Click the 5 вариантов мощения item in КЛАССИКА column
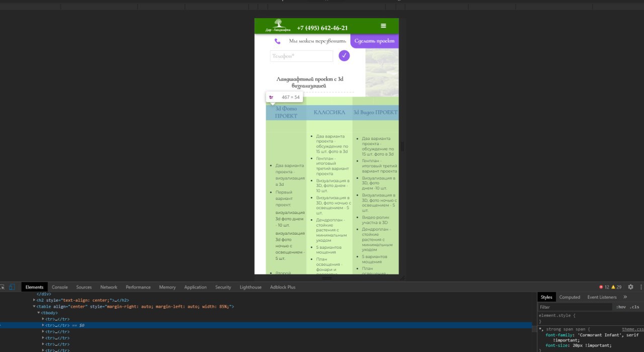 pos(329,249)
